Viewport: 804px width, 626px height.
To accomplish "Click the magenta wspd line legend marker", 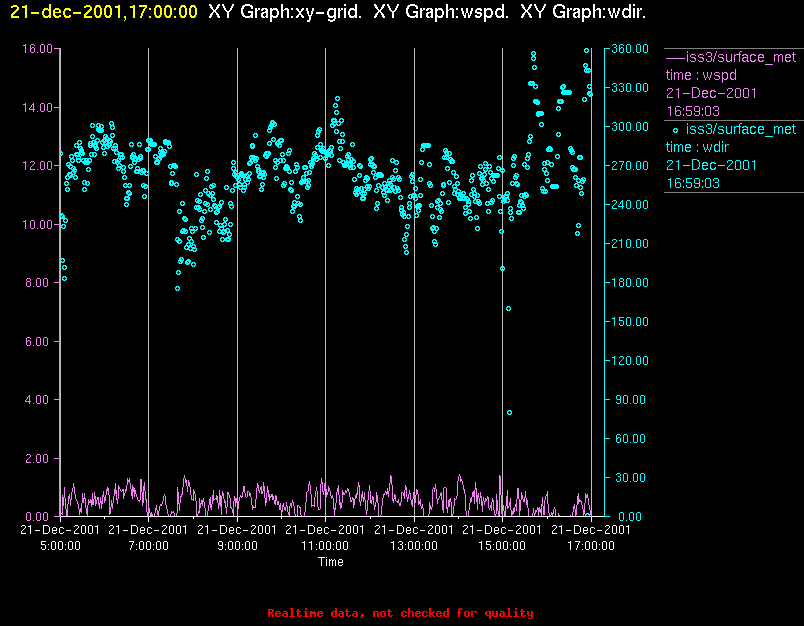I will (x=675, y=57).
